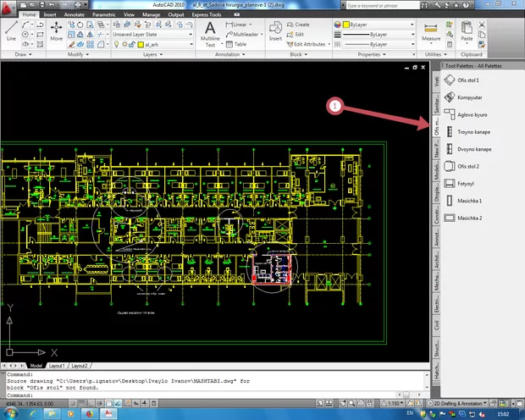525x420 pixels.
Task: Open the Layout1 drawing tab
Action: pyautogui.click(x=55, y=366)
